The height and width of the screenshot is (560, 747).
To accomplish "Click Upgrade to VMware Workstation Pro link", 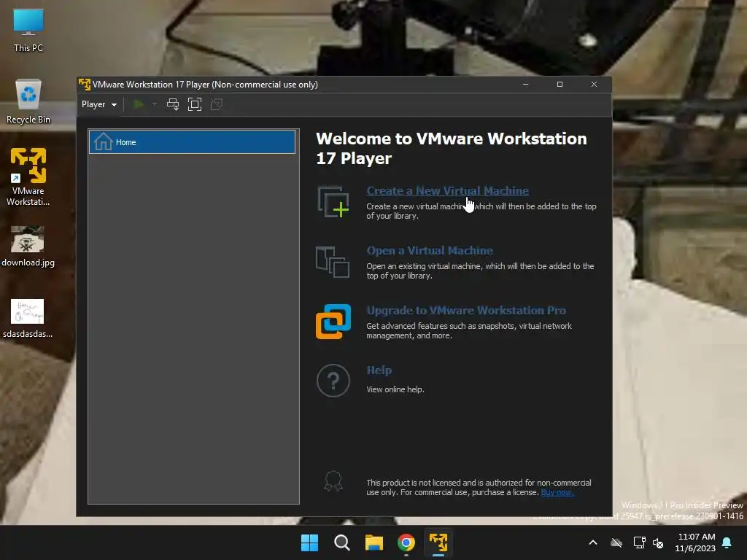I will click(x=466, y=311).
